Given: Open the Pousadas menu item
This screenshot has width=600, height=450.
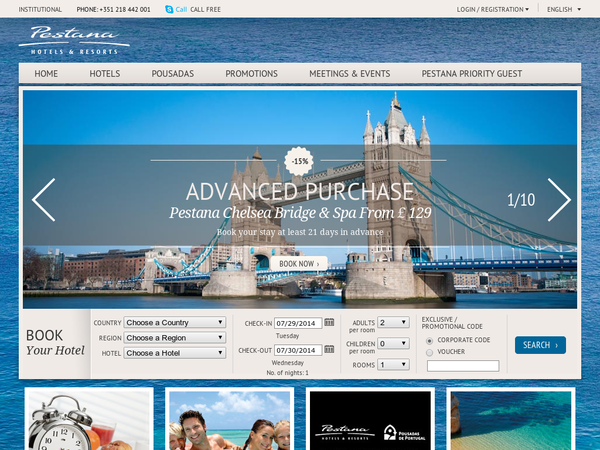Looking at the screenshot, I should pyautogui.click(x=173, y=73).
